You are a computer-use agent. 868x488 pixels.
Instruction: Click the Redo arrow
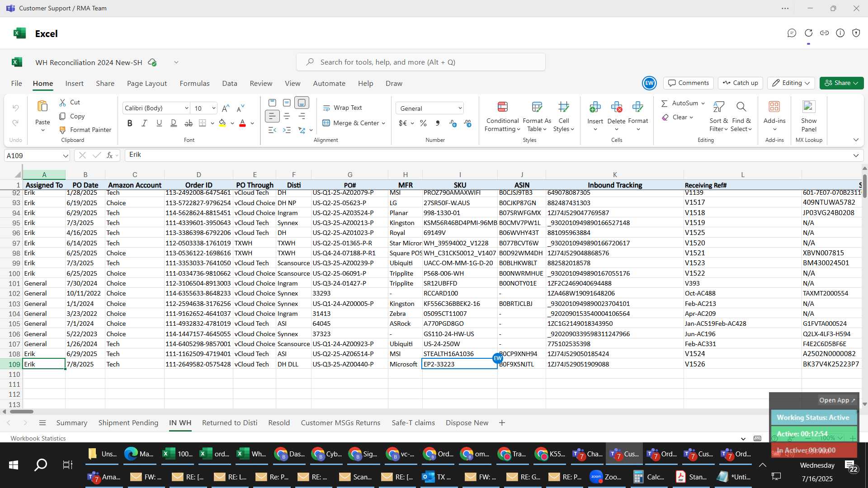(15, 123)
